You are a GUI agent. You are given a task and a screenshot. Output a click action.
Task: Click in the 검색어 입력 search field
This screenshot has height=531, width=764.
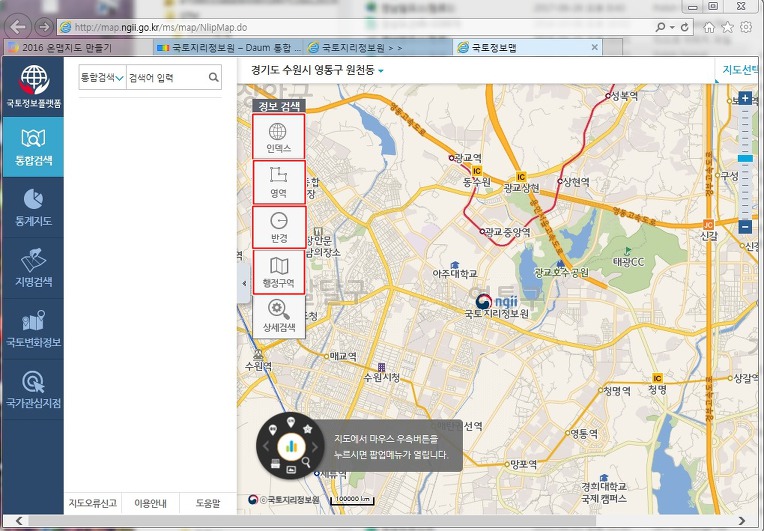[x=167, y=77]
